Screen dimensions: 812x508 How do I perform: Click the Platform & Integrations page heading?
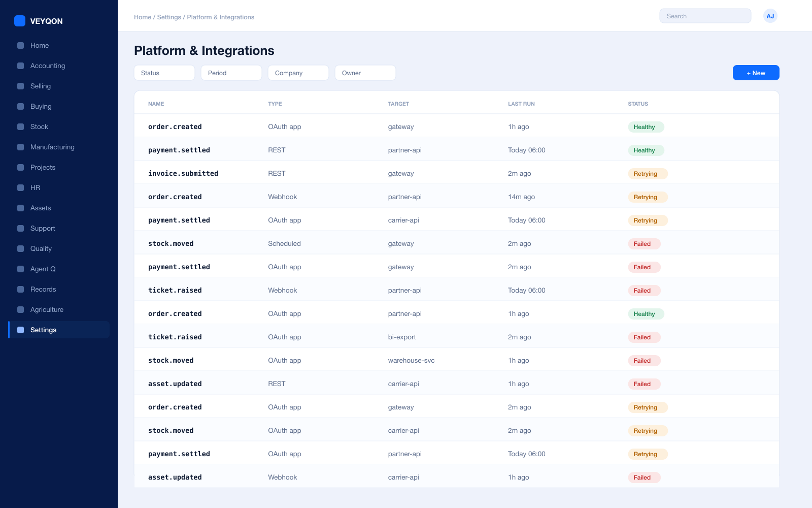click(x=204, y=50)
